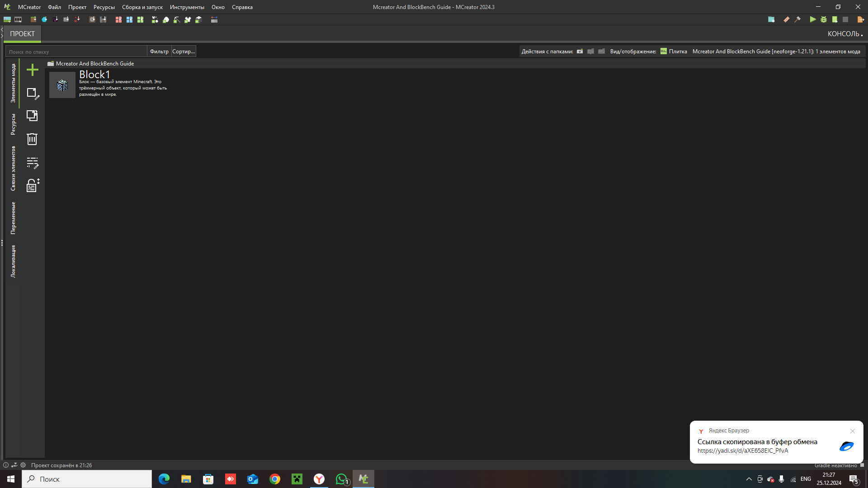This screenshot has height=488, width=868.
Task: Click the gradle log document icon
Action: pyautogui.click(x=835, y=19)
